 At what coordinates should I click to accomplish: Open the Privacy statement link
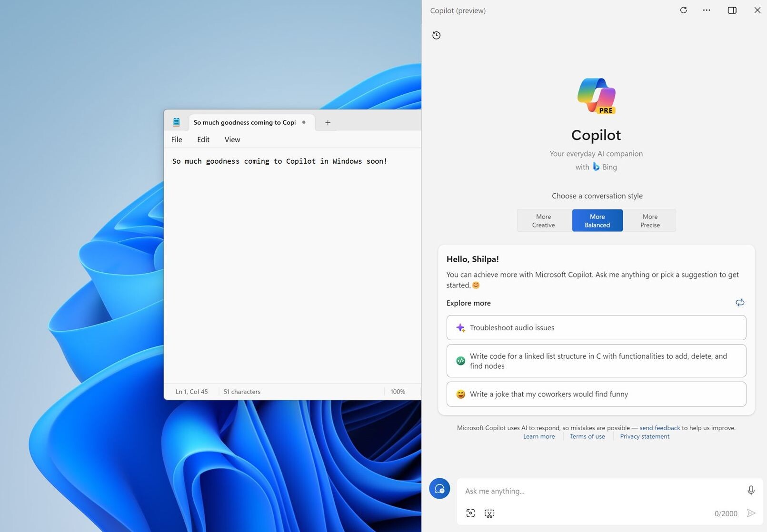point(645,436)
